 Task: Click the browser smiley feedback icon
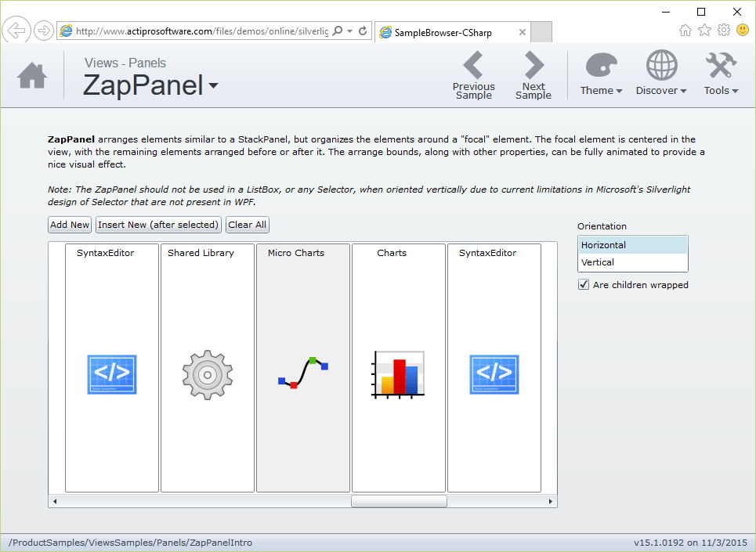tap(741, 29)
